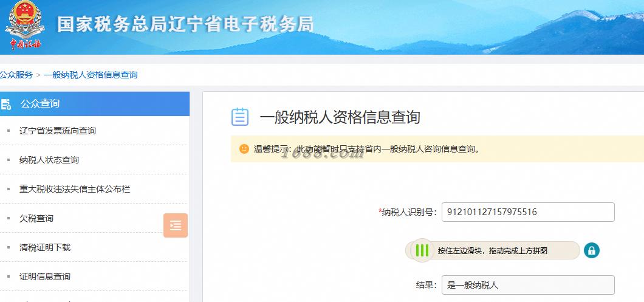
Task: Open 一般纳税人资格信息查询 breadcrumb link
Action: pyautogui.click(x=91, y=75)
